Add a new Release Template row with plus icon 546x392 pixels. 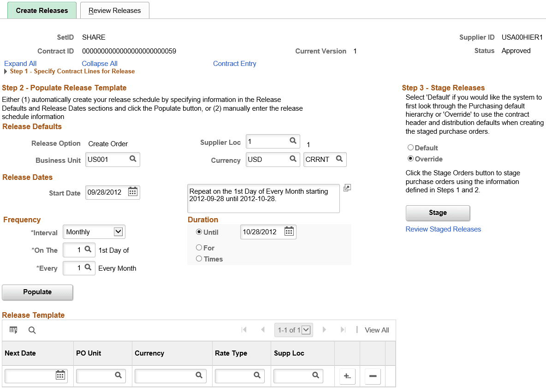[x=347, y=376]
